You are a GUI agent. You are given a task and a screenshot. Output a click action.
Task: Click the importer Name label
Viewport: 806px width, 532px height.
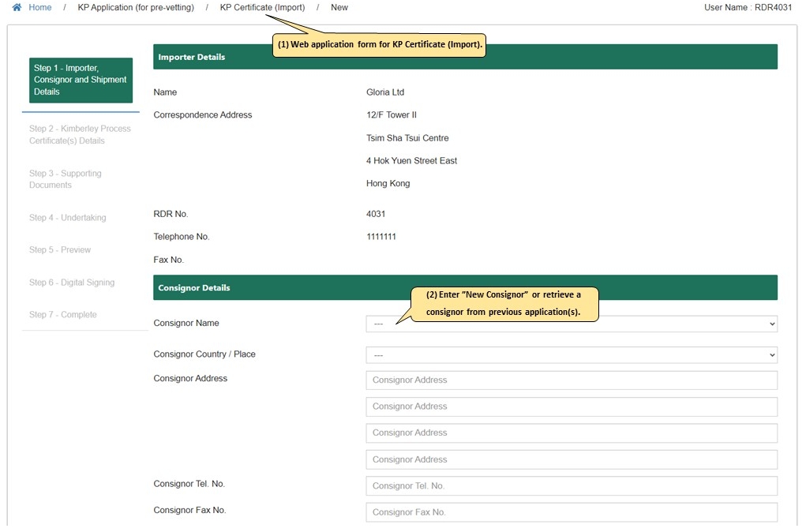(x=165, y=92)
